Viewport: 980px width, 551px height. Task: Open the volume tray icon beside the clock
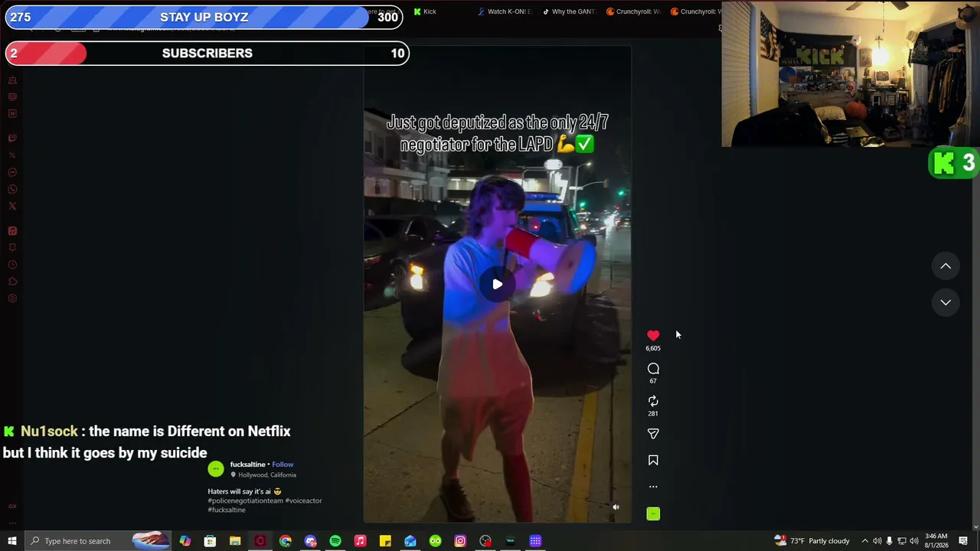coord(913,541)
